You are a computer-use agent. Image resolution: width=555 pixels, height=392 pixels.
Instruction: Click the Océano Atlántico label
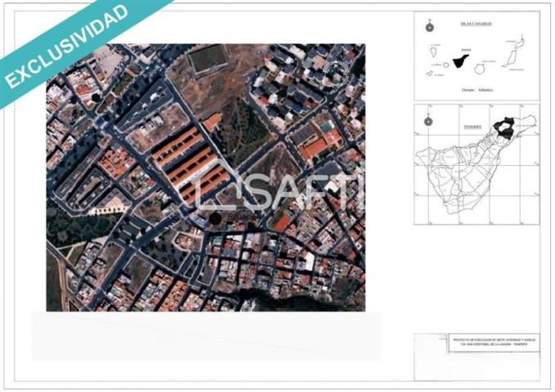pyautogui.click(x=477, y=90)
